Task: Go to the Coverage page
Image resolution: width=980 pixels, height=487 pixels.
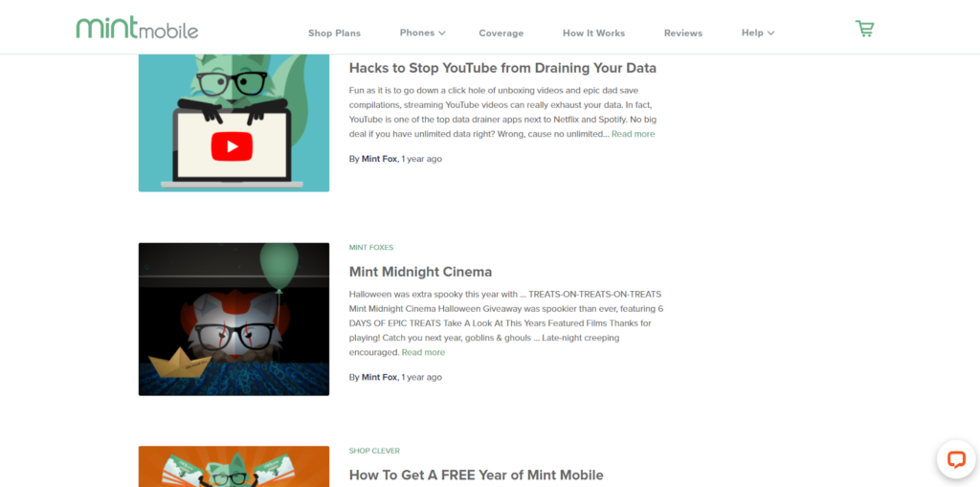Action: click(x=501, y=33)
